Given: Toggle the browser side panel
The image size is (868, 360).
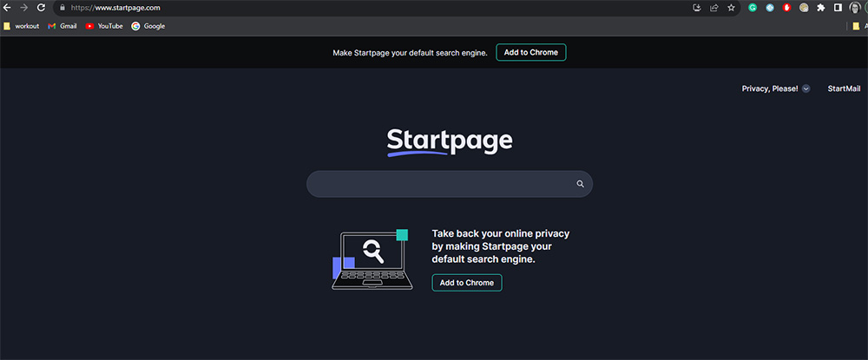Looking at the screenshot, I should point(838,8).
